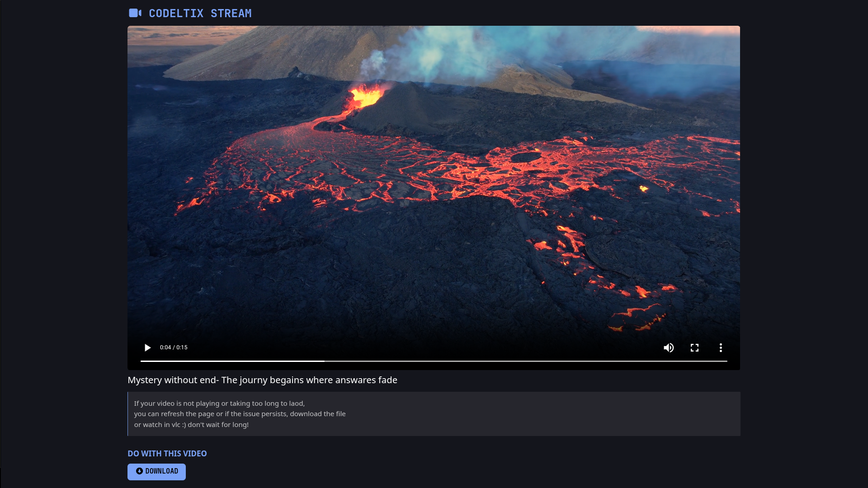Click the smoke plume in the video frame
The height and width of the screenshot is (488, 868).
tap(434, 54)
